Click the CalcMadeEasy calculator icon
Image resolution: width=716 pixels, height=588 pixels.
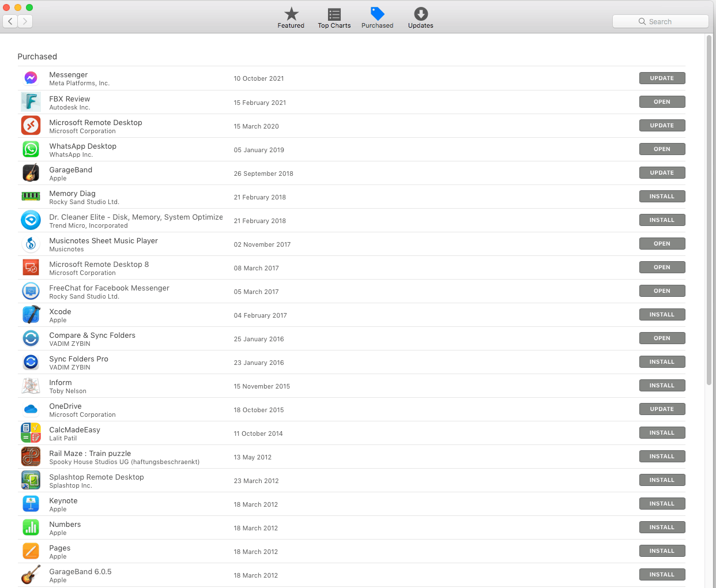click(x=31, y=432)
